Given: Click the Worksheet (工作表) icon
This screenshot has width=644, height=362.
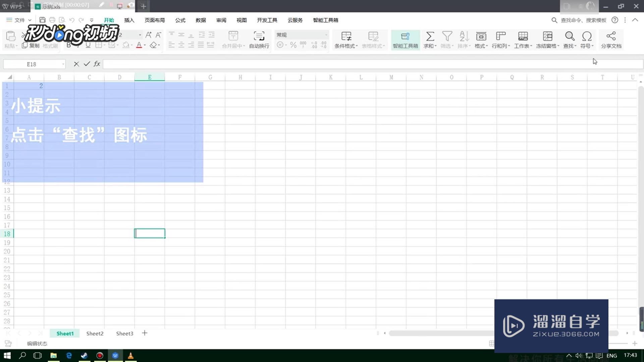Looking at the screenshot, I should pos(523,36).
